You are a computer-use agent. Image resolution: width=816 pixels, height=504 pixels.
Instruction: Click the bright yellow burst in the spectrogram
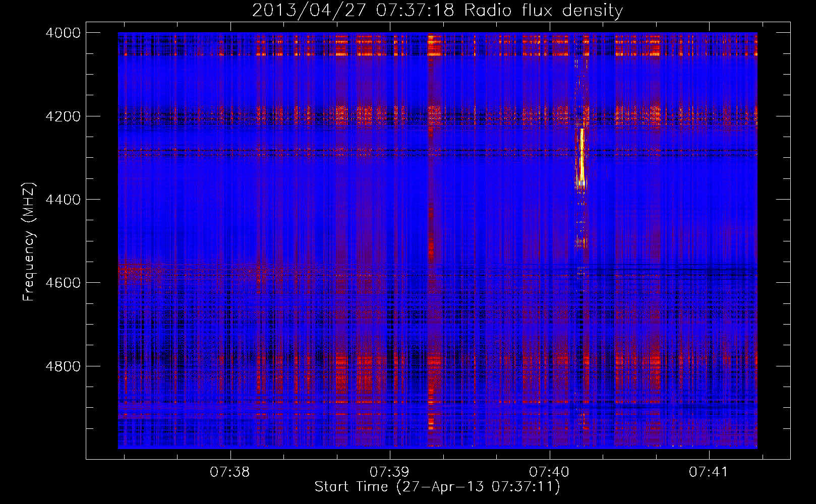[581, 159]
